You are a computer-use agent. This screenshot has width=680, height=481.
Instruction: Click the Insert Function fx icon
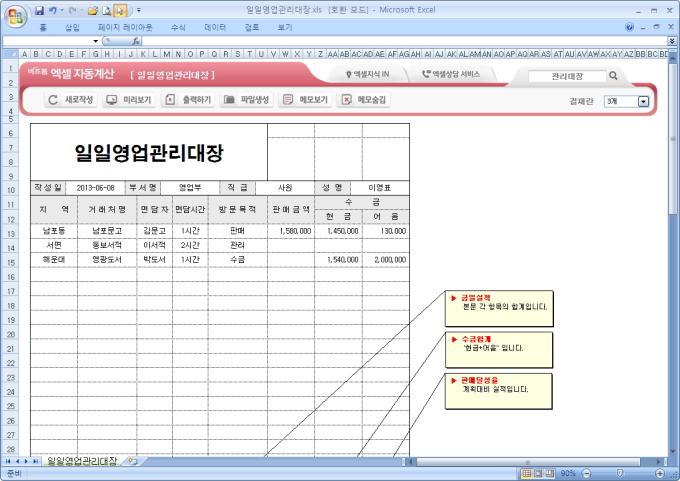pyautogui.click(x=136, y=41)
